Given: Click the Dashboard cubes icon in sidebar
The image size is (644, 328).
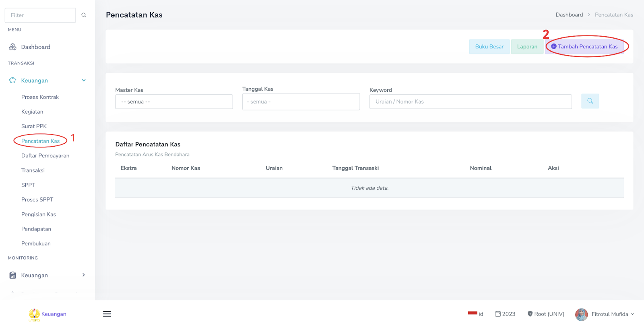Looking at the screenshot, I should coord(12,47).
